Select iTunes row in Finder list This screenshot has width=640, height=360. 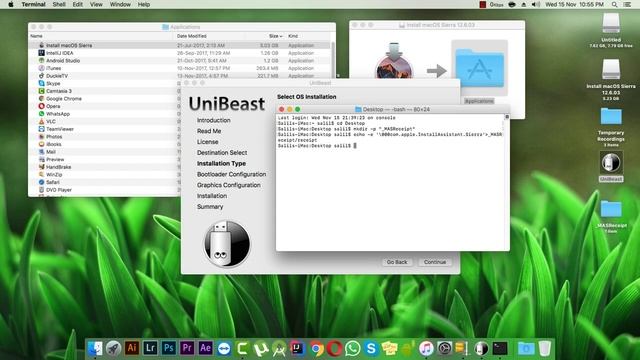coord(180,68)
